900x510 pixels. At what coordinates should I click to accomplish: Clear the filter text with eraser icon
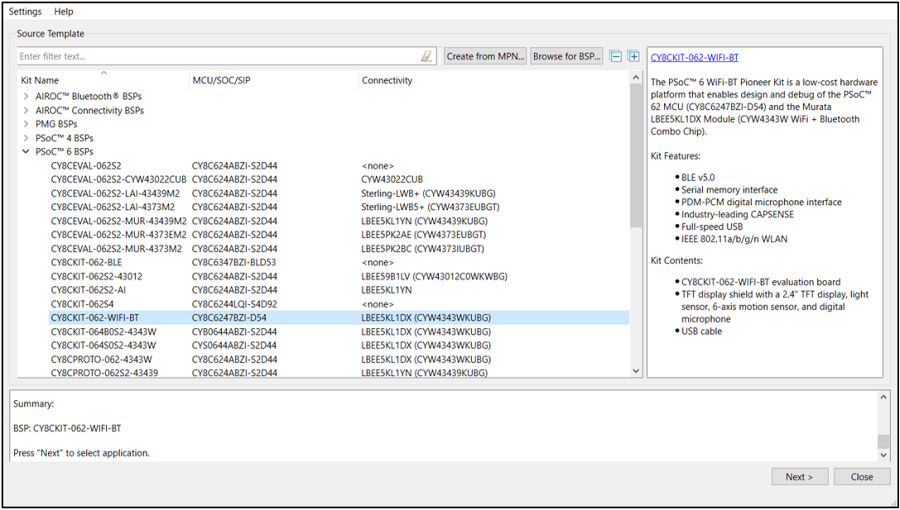coord(426,56)
